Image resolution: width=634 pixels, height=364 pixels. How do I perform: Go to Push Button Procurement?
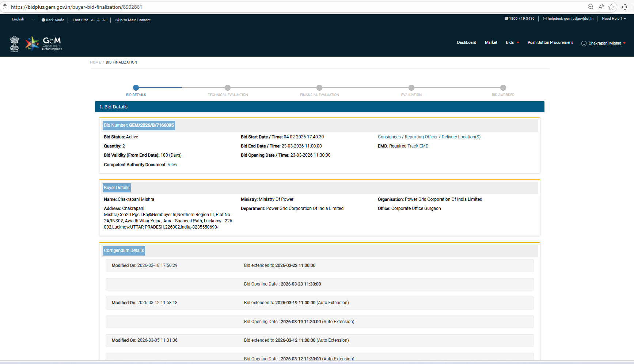click(x=550, y=43)
